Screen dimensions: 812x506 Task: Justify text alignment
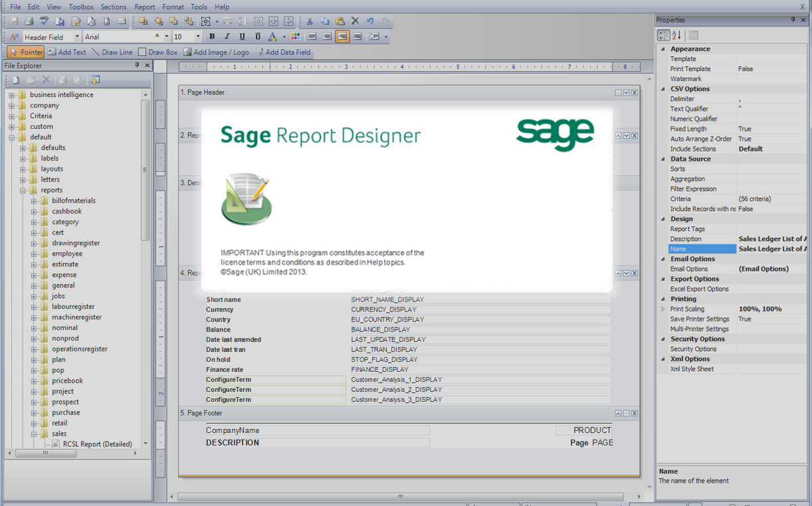point(357,37)
